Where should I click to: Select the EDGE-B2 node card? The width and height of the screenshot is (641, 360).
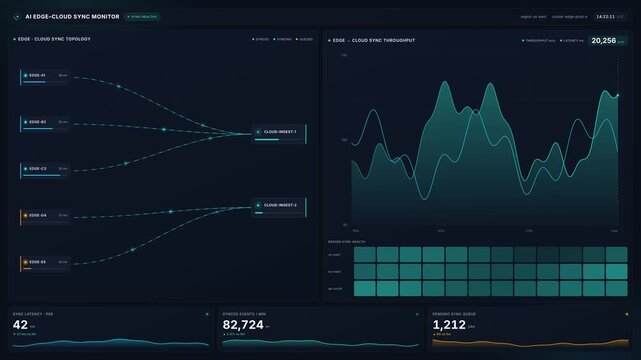tap(45, 124)
